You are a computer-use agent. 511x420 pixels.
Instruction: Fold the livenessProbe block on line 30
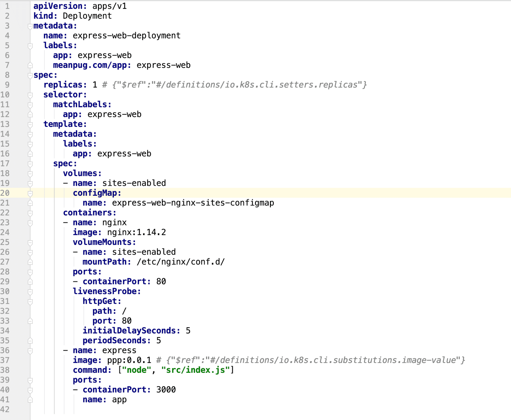[x=30, y=292]
